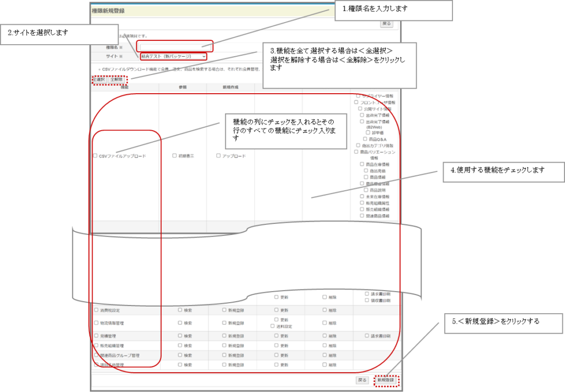The height and width of the screenshot is (392, 565).
Task: Check the CSVファイルアップロード function checkbox
Action: [x=95, y=156]
